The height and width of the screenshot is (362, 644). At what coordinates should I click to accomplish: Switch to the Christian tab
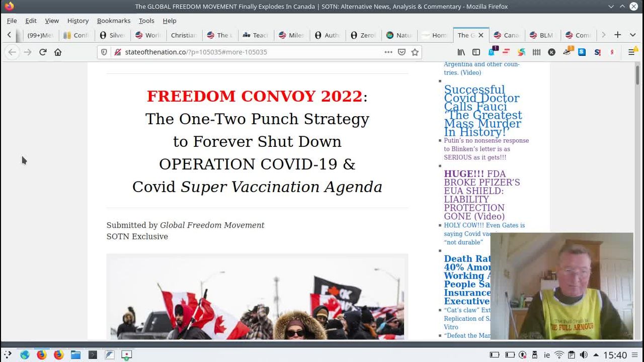183,35
